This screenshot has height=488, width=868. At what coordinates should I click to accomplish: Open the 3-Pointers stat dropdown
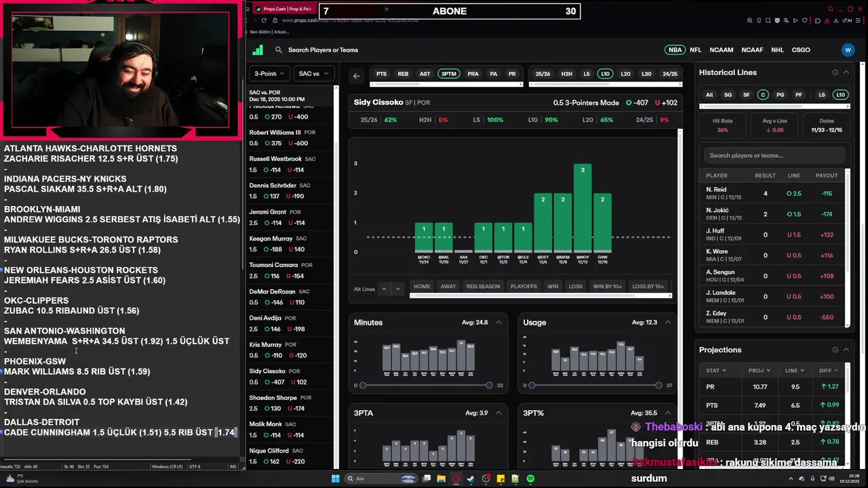(269, 73)
